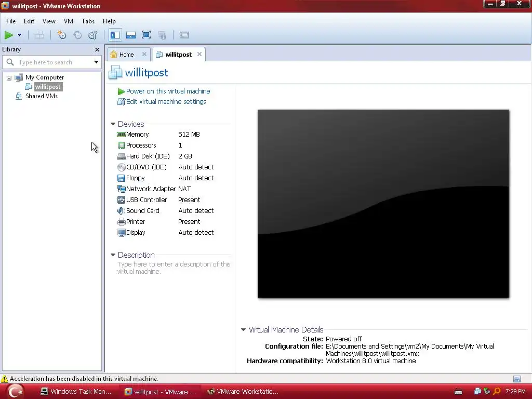Click the description text entry area
Viewport: 532px width, 399px height.
(x=174, y=268)
